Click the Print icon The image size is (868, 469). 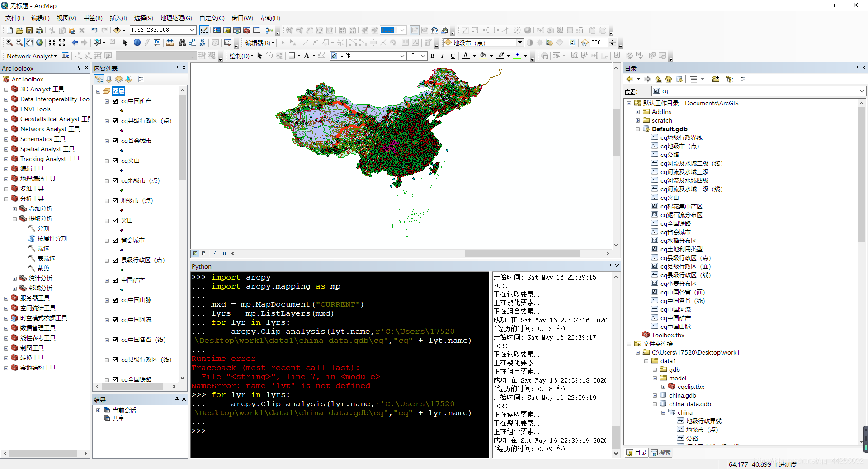[39, 30]
